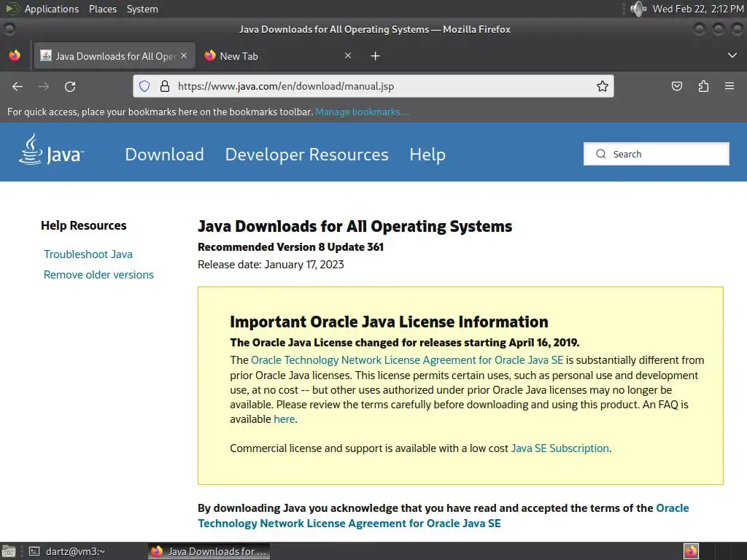Click the volume speaker icon in panel
747x560 pixels.
[638, 9]
